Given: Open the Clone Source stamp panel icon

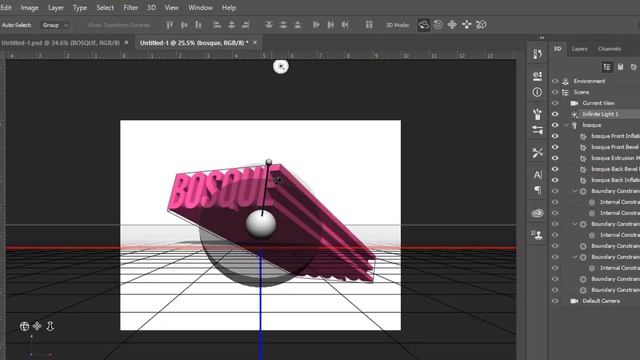Looking at the screenshot, I should (538, 235).
